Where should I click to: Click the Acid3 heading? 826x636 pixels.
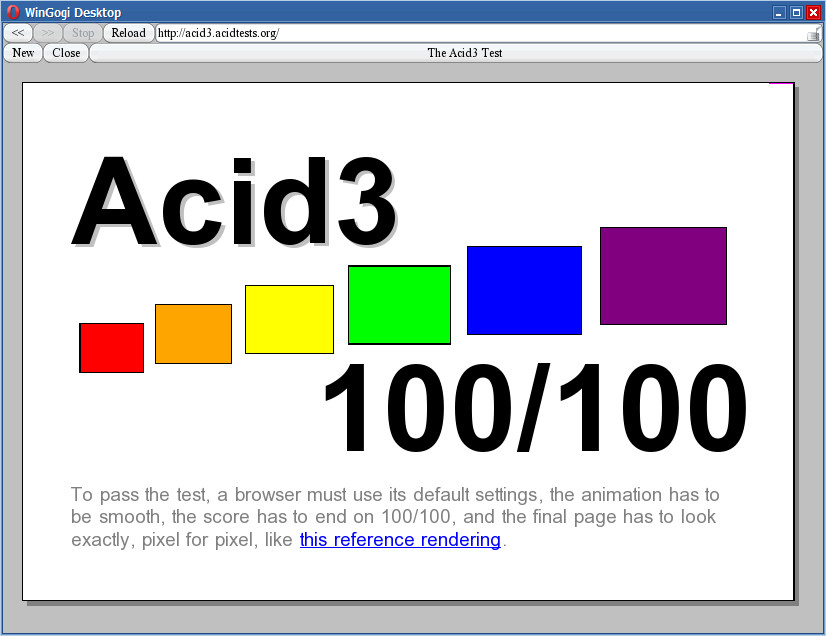click(234, 201)
